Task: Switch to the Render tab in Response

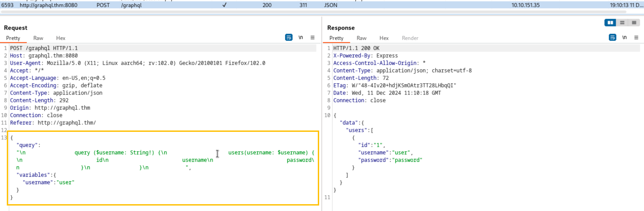Action: click(410, 38)
